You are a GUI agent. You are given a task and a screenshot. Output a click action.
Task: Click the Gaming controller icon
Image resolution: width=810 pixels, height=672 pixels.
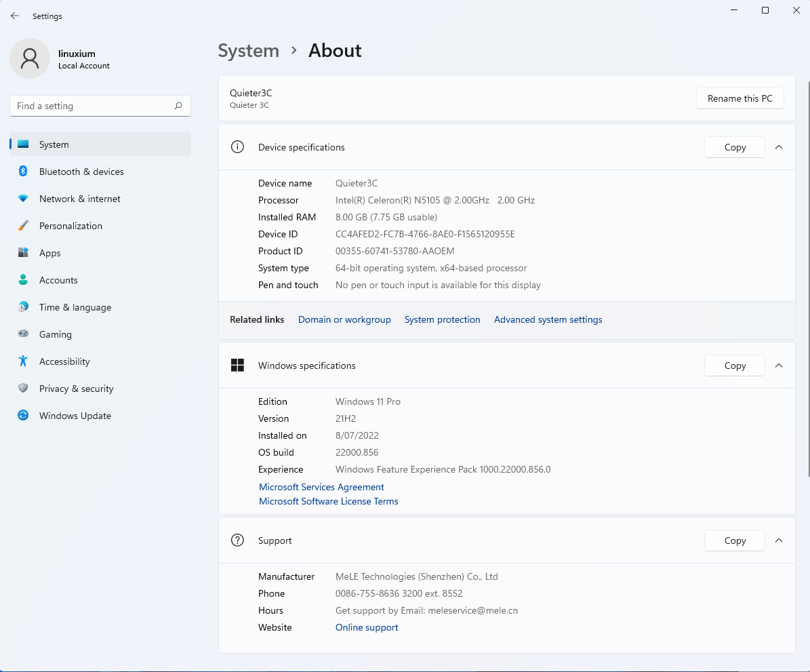click(23, 334)
